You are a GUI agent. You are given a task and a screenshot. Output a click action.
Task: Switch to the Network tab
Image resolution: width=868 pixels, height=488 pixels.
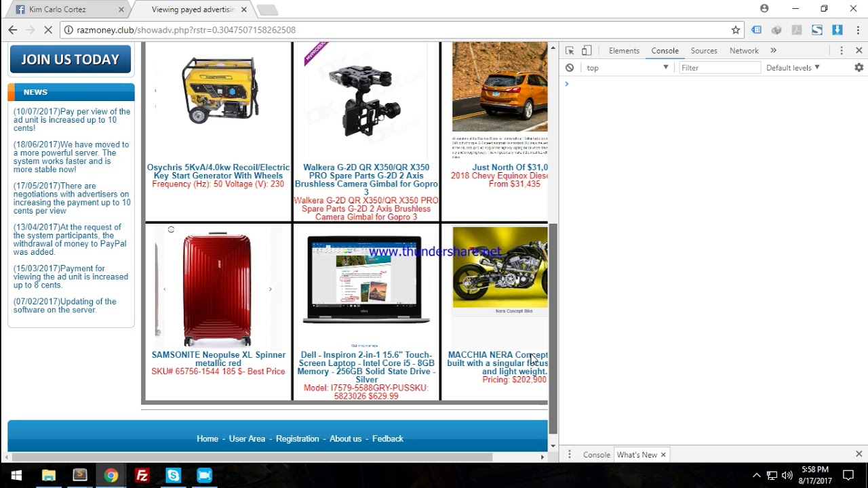click(x=744, y=51)
